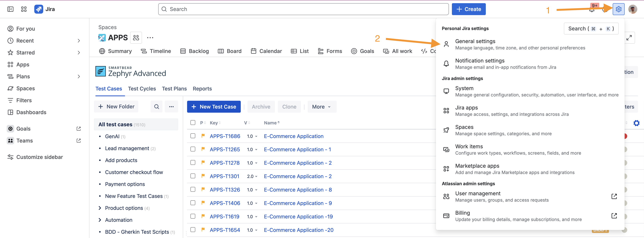This screenshot has height=238, width=644.
Task: Click the User management external link icon
Action: click(614, 196)
